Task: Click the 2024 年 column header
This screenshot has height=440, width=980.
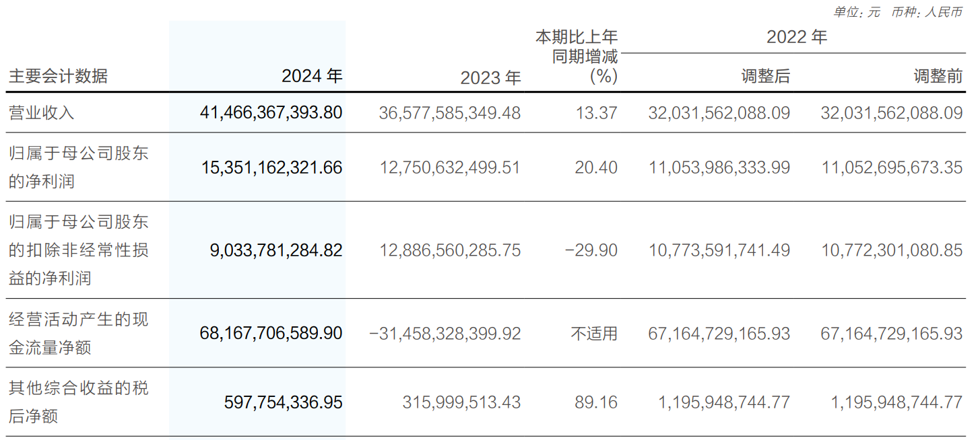Action: click(312, 76)
